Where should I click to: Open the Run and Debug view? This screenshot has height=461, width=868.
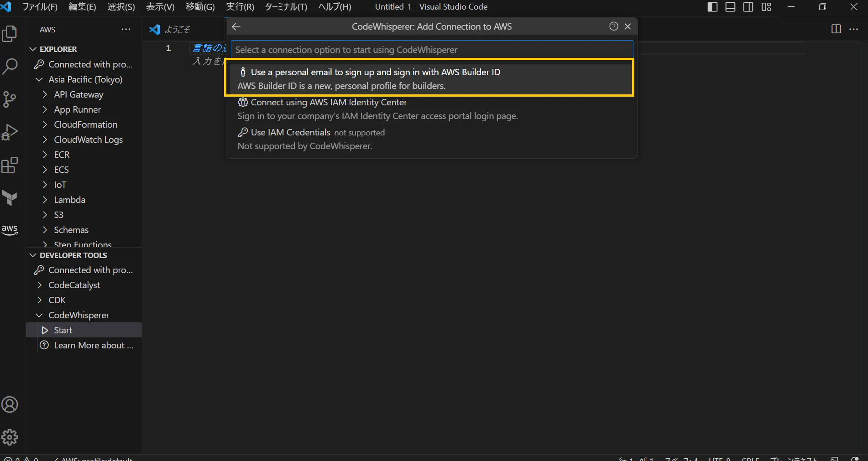10,132
